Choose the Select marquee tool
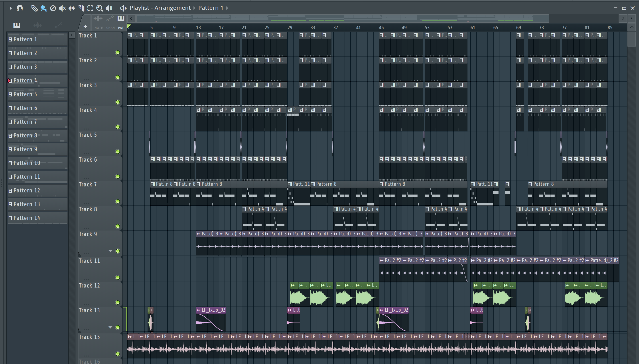This screenshot has height=364, width=639. (90, 8)
